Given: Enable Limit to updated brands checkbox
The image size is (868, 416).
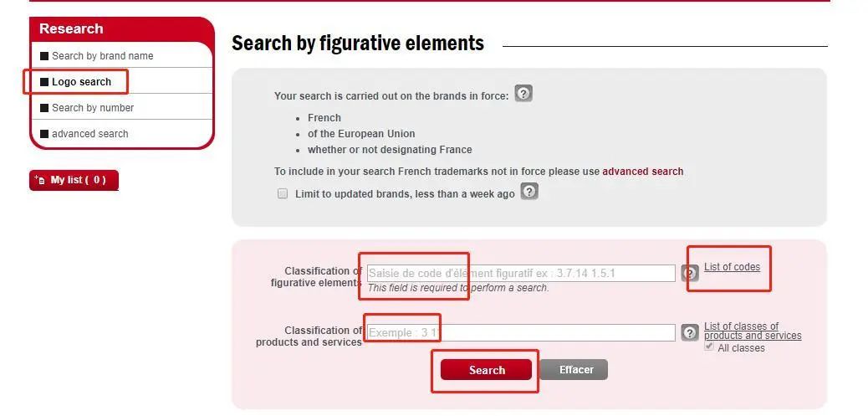Looking at the screenshot, I should (283, 194).
